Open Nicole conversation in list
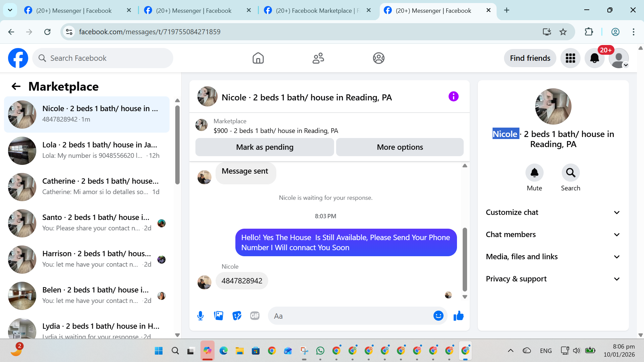This screenshot has width=644, height=362. tap(87, 114)
